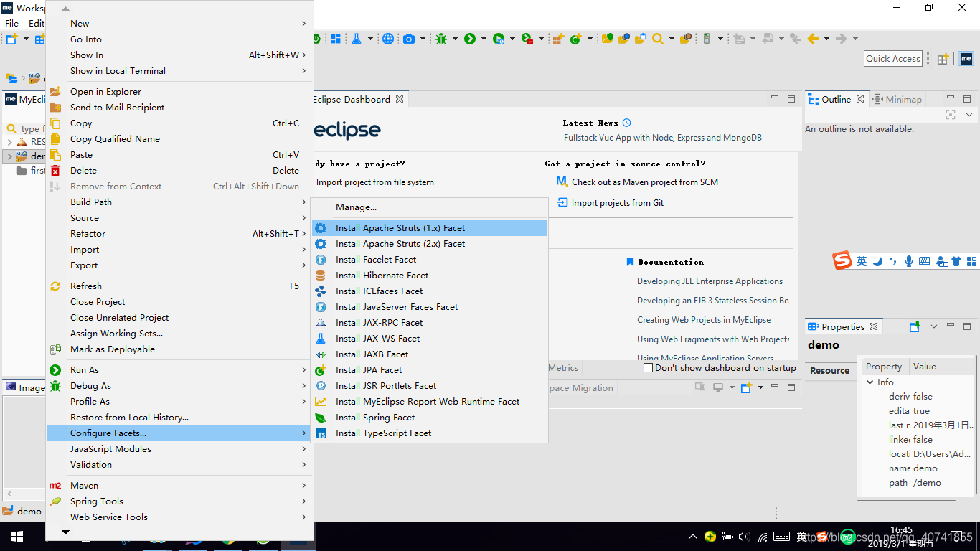
Task: Open the internal Web Browser globe icon
Action: [387, 39]
